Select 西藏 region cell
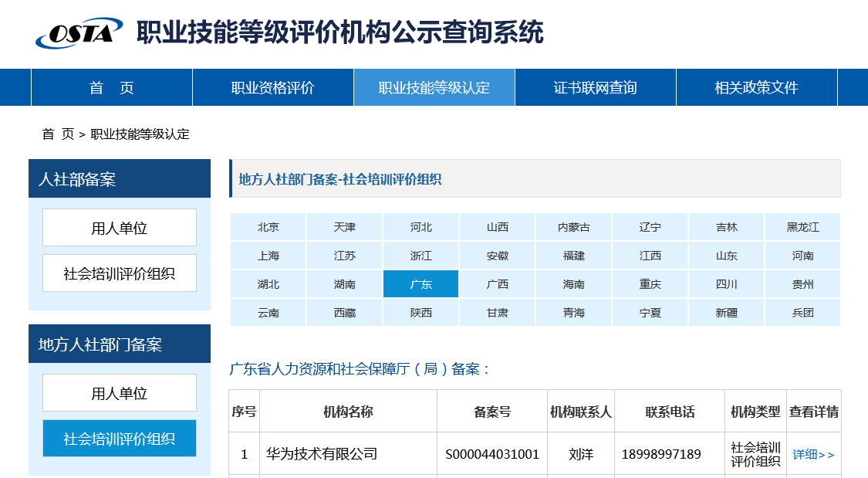The width and height of the screenshot is (868, 478). (345, 313)
